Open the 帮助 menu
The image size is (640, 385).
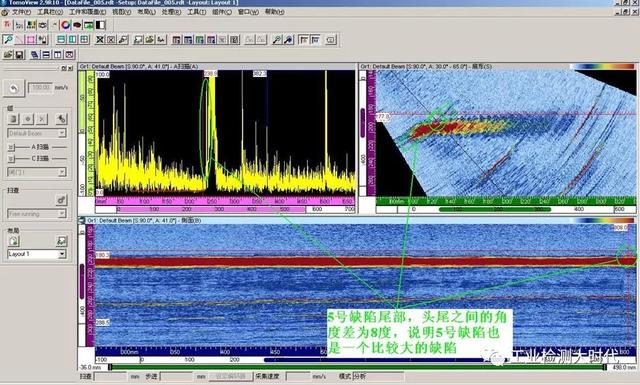point(275,12)
